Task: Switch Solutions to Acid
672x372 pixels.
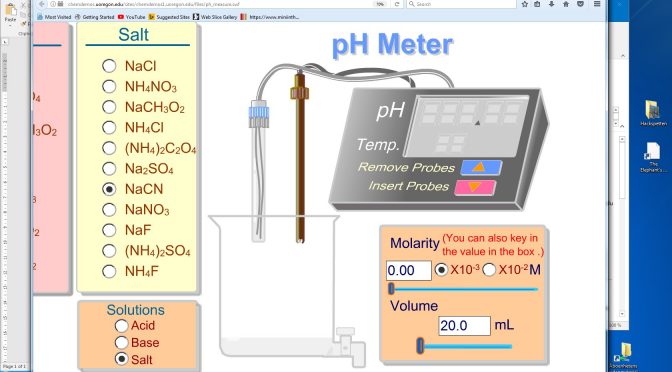Action: (121, 326)
